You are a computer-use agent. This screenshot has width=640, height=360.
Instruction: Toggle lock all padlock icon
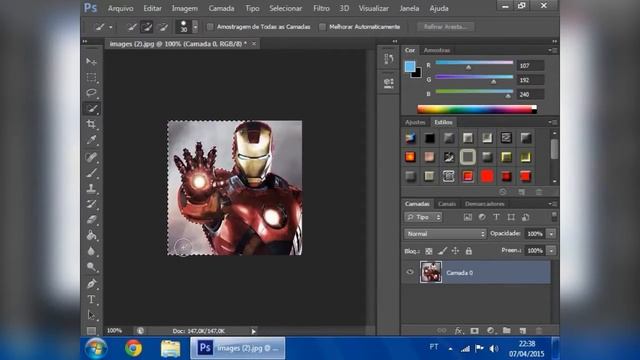469,251
